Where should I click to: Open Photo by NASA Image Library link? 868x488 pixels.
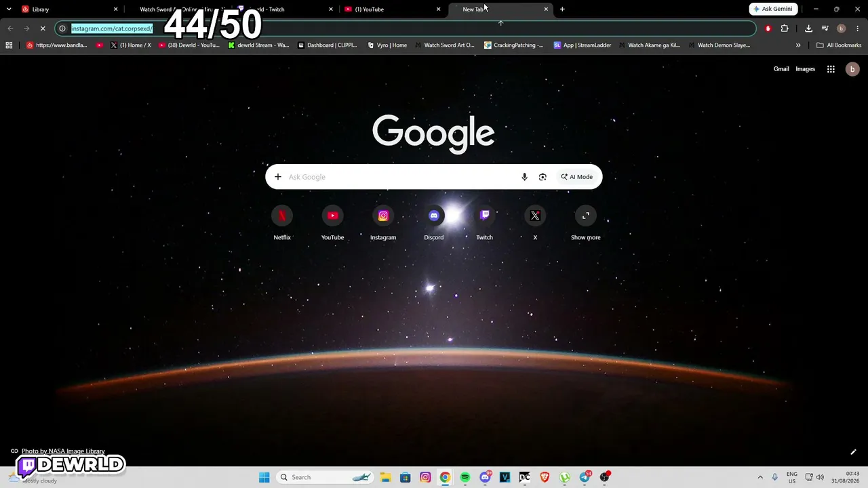63,451
